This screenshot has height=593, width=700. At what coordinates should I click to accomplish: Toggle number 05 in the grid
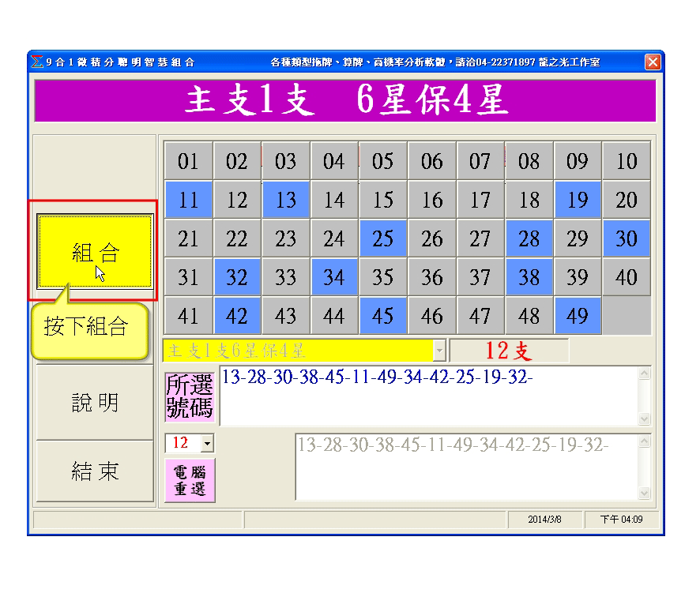[383, 161]
